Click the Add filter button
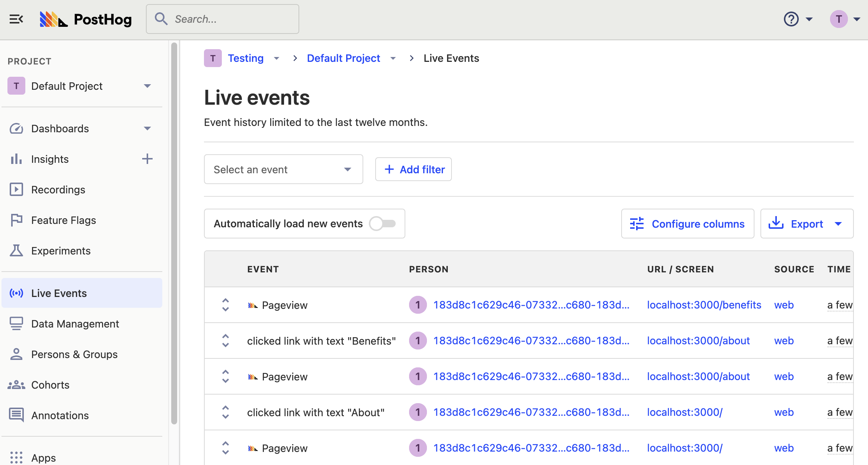 (414, 170)
